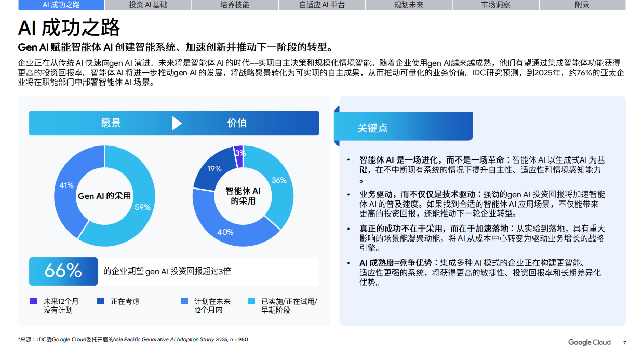Click the 66% statistic box
Screen dimensions: 644x362
pyautogui.click(x=63, y=271)
